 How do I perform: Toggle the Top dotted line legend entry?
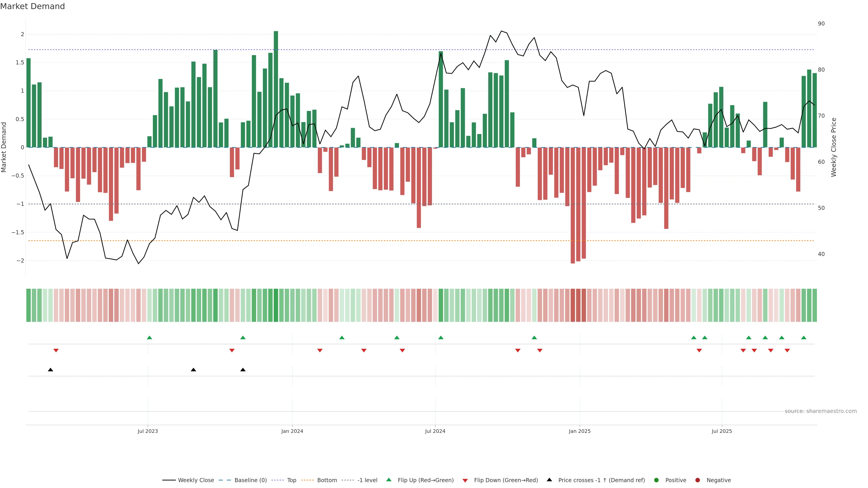pyautogui.click(x=291, y=480)
